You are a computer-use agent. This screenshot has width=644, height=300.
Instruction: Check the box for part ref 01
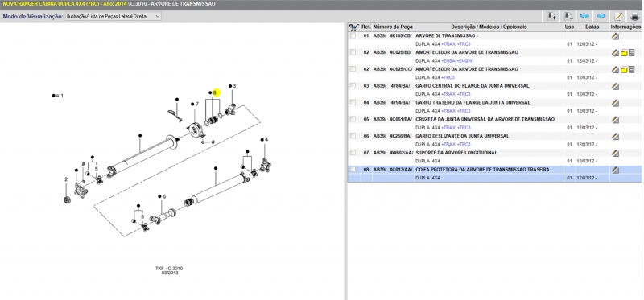coord(353,35)
